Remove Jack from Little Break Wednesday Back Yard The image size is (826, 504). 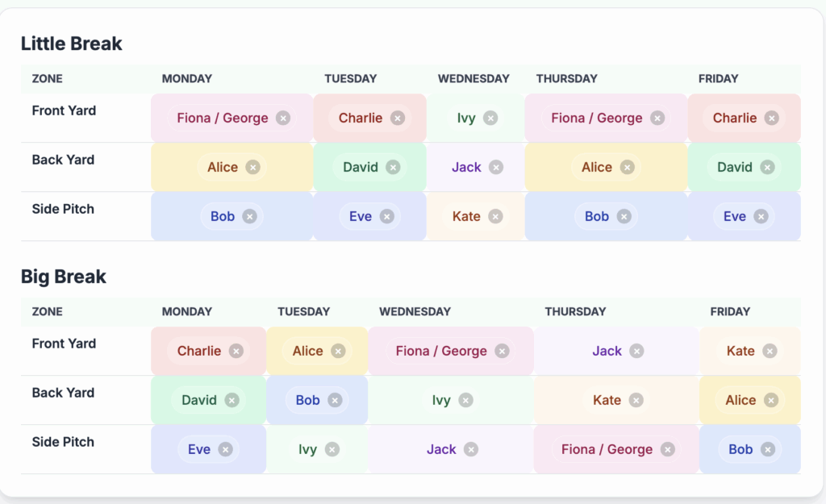pos(496,167)
